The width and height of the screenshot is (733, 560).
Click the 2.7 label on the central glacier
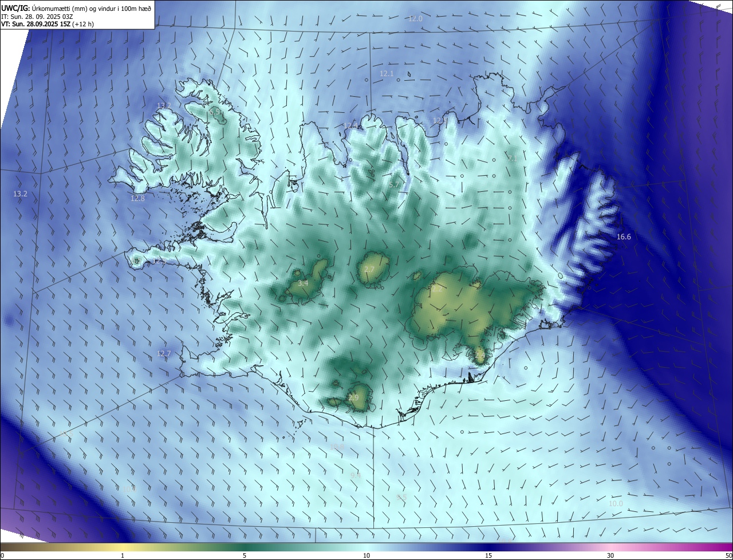tap(369, 269)
